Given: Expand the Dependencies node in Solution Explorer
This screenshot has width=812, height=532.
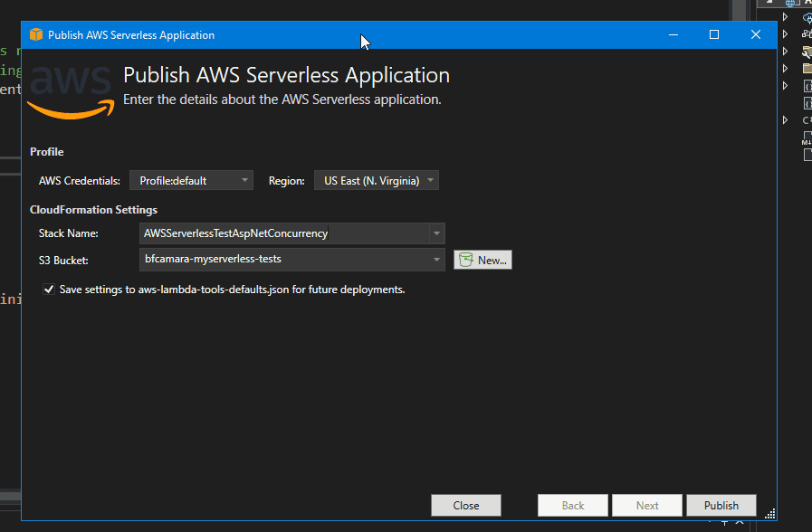Looking at the screenshot, I should coord(786,34).
